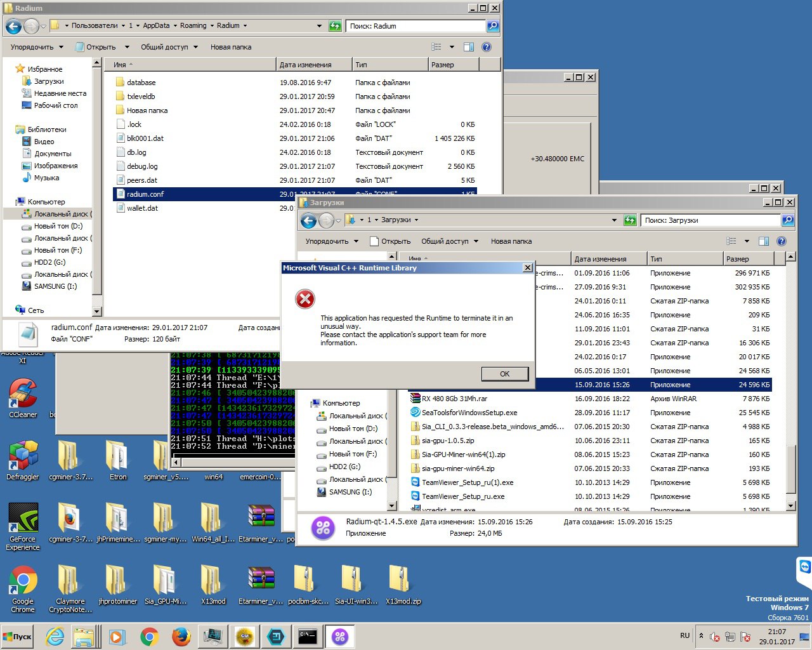The width and height of the screenshot is (812, 650).
Task: Open view options dropdown arrow in the Radium window
Action: click(x=452, y=47)
